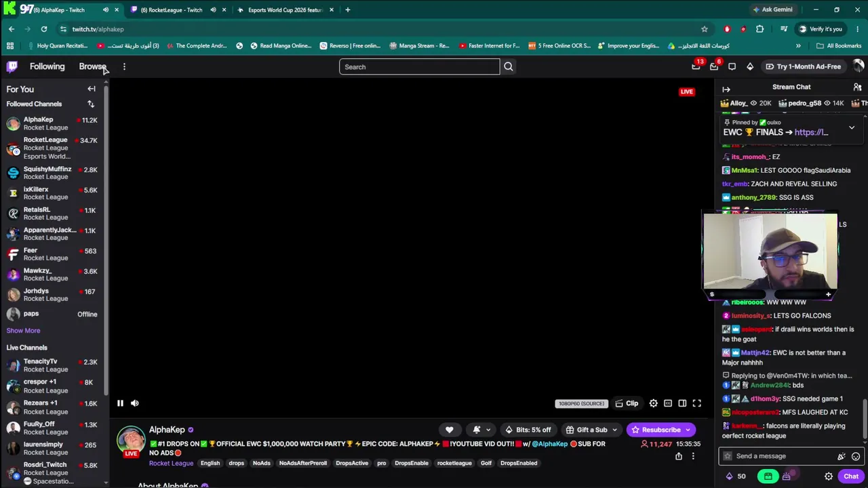Show More followed channels
This screenshot has height=488, width=868.
[x=23, y=331]
